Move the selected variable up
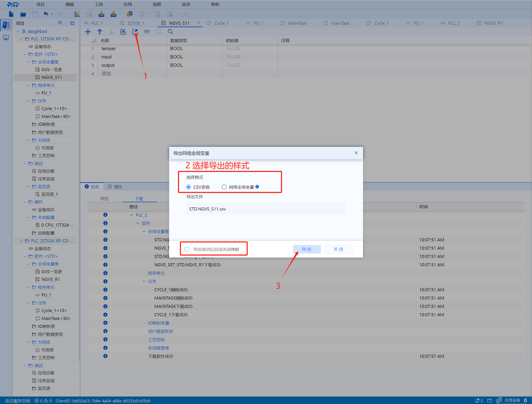Screen dimensions: 532x404 (100, 31)
